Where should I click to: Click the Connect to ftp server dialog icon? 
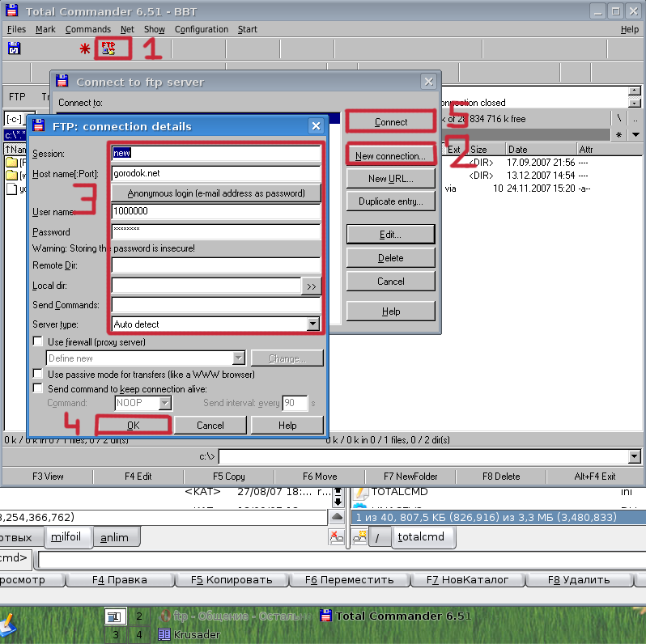[62, 81]
